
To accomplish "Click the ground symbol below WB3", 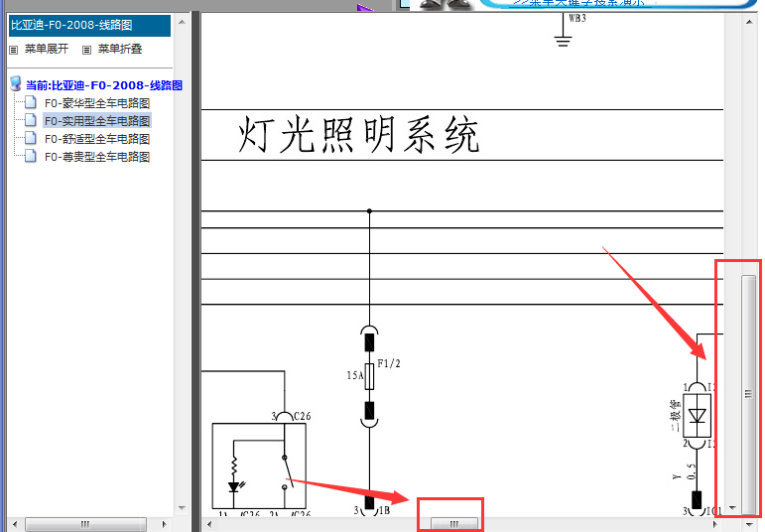I will tap(563, 41).
